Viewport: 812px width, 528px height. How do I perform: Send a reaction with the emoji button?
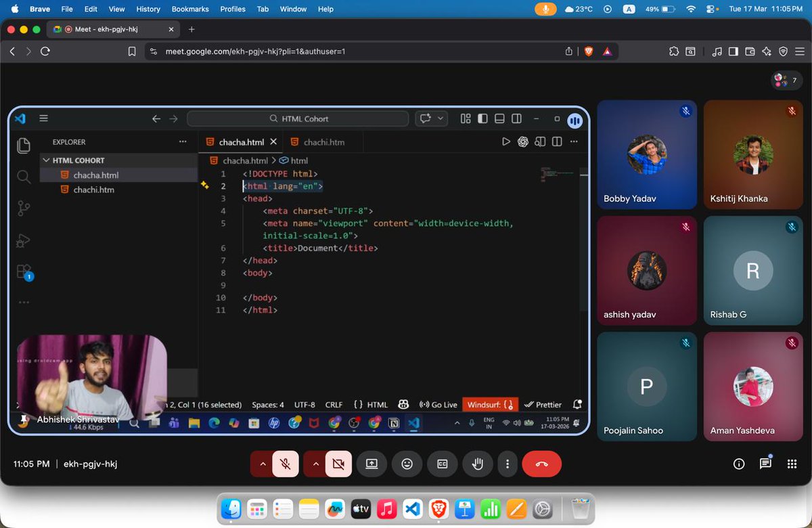407,464
